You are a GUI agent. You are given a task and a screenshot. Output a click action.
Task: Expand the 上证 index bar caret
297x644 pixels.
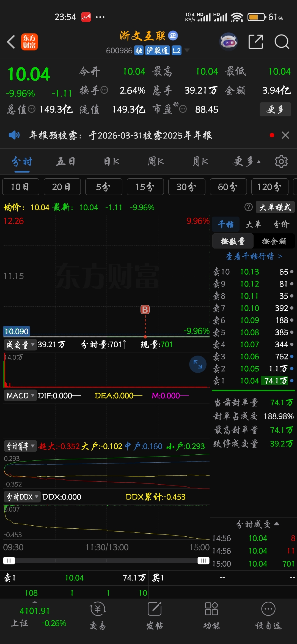tap(35, 602)
